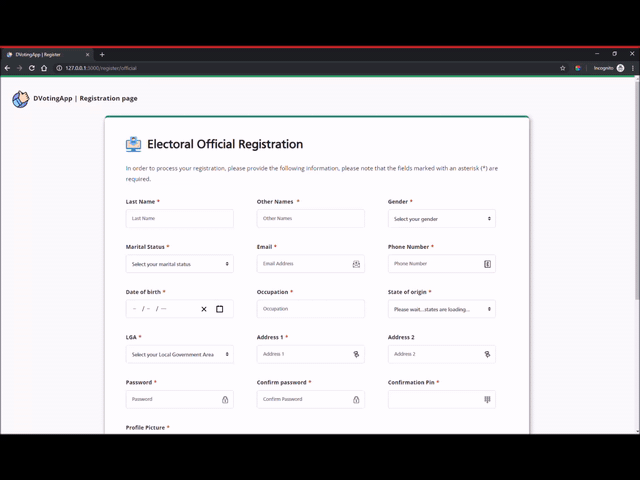Click the Date of birth date field
This screenshot has width=640, height=480.
point(180,309)
